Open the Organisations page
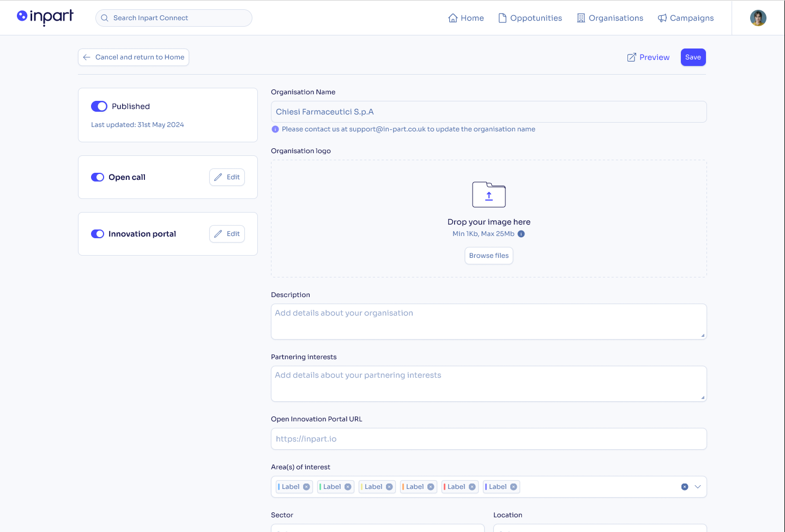785x532 pixels. [x=610, y=18]
